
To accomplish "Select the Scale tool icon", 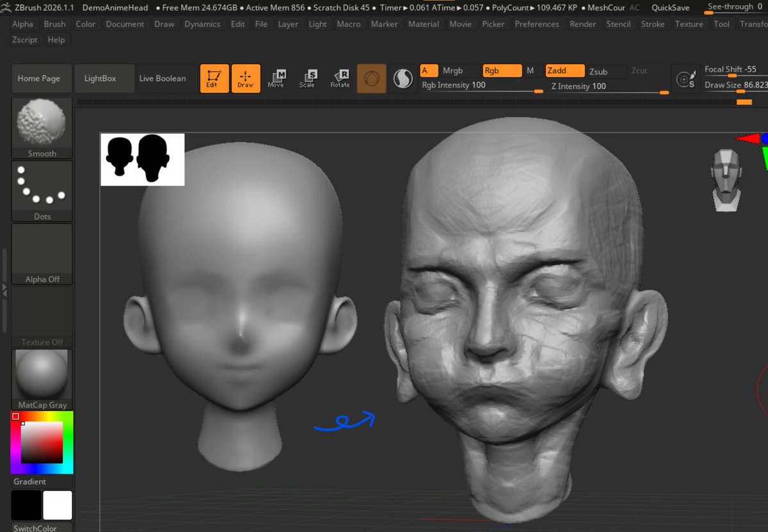I will 308,79.
